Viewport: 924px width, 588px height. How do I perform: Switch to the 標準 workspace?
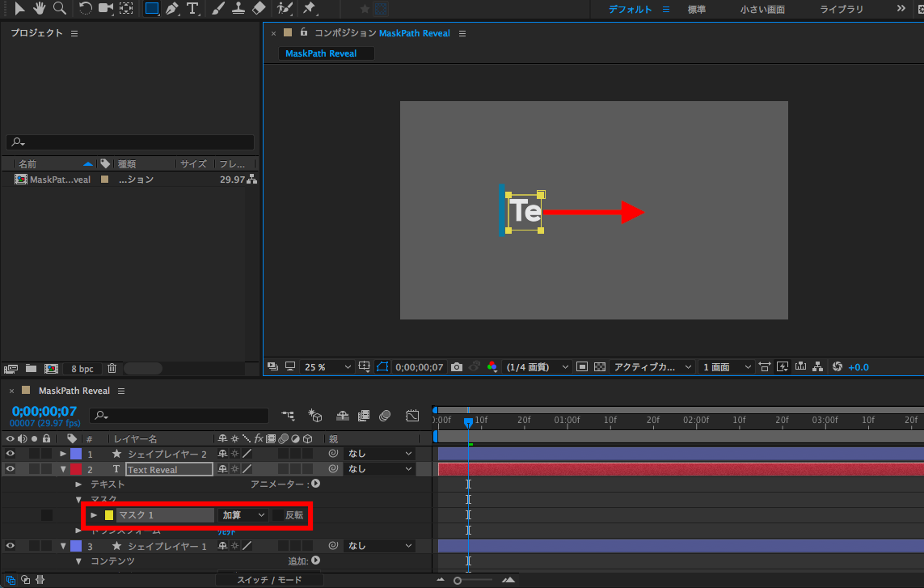(696, 10)
